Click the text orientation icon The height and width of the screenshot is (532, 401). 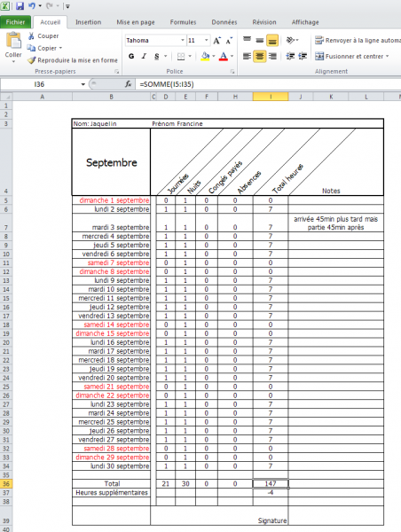click(290, 41)
